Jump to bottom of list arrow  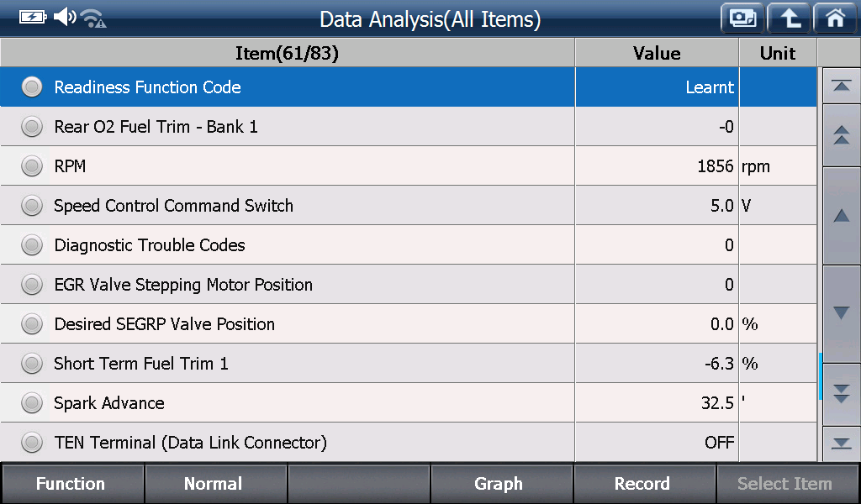pyautogui.click(x=841, y=444)
